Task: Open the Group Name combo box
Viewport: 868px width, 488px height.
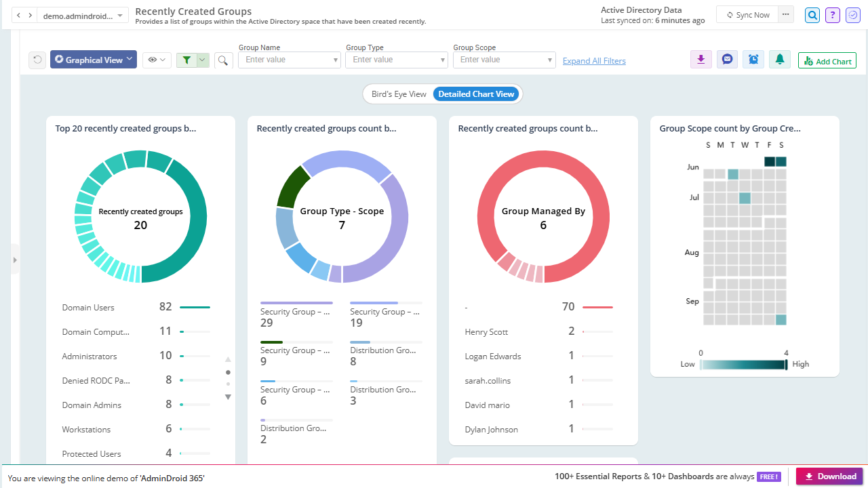Action: coord(290,60)
